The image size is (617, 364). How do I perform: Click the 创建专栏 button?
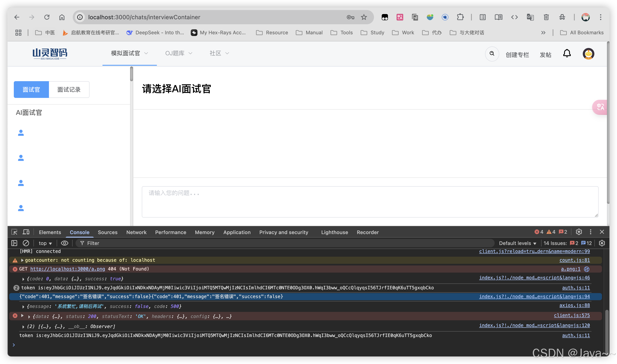click(x=517, y=55)
